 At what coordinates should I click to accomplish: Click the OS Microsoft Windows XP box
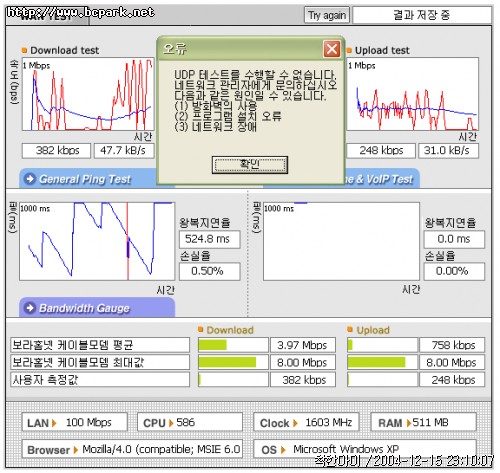(365, 449)
